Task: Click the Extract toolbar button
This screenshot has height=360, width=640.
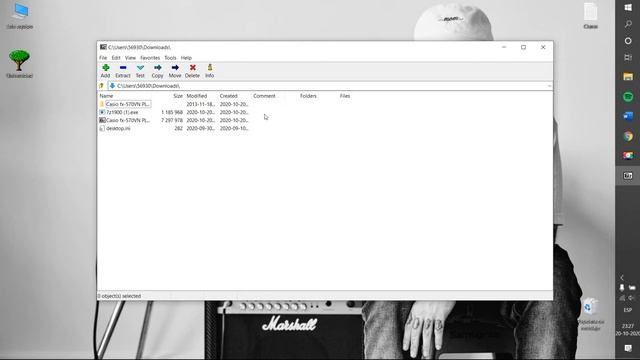Action: (x=123, y=71)
